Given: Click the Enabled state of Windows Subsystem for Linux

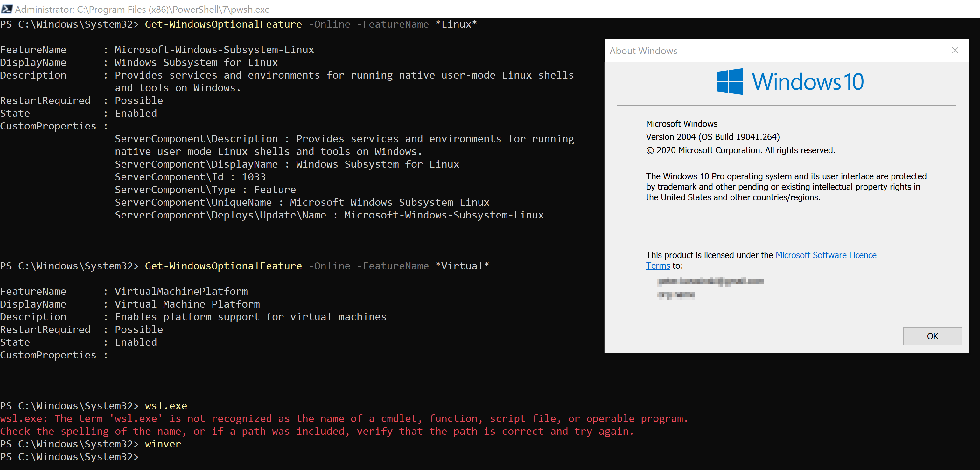Looking at the screenshot, I should (135, 113).
